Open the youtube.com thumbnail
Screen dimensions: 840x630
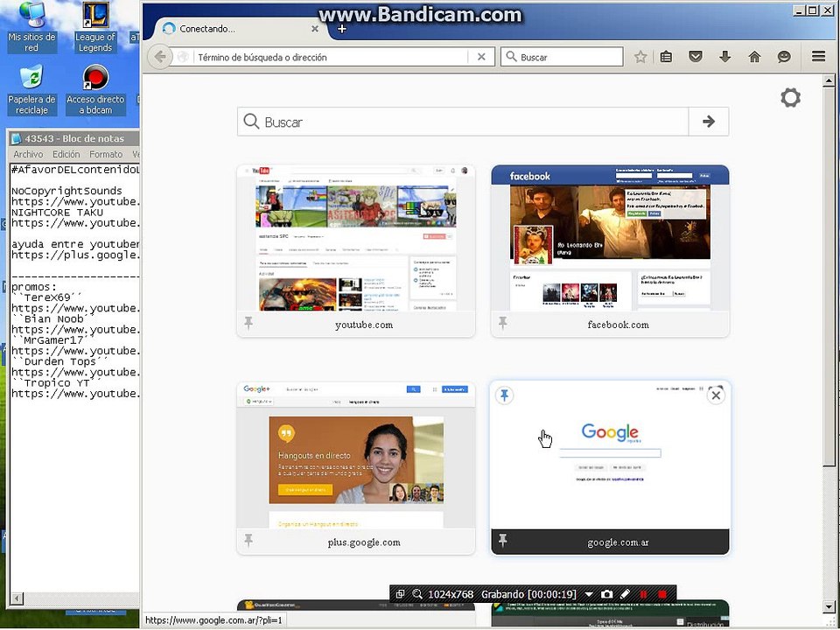tap(356, 238)
